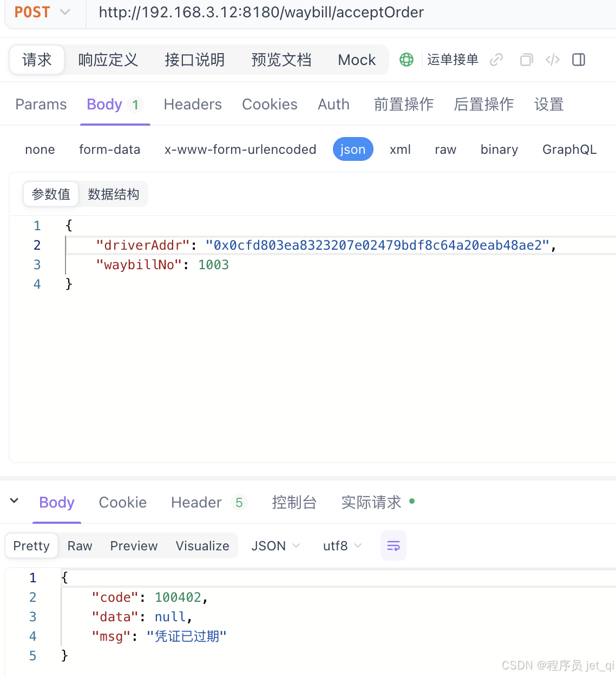Image resolution: width=616 pixels, height=676 pixels.
Task: Select the json body type
Action: tap(353, 149)
